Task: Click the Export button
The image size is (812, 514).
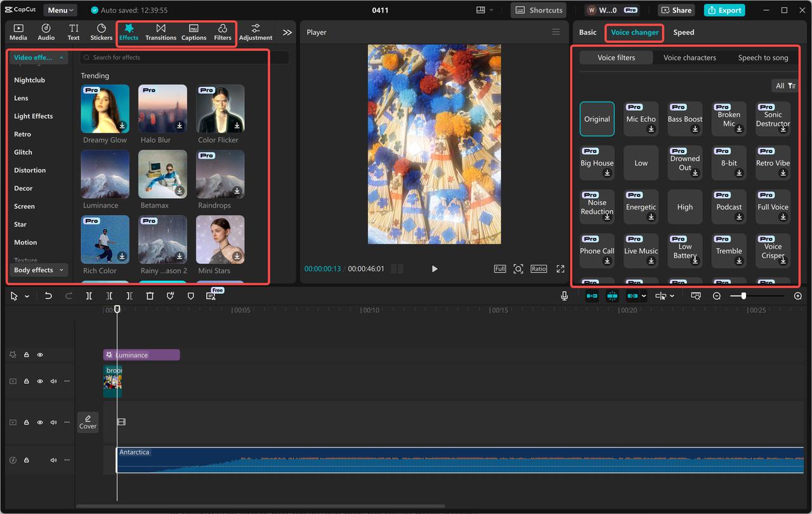Action: (x=724, y=10)
